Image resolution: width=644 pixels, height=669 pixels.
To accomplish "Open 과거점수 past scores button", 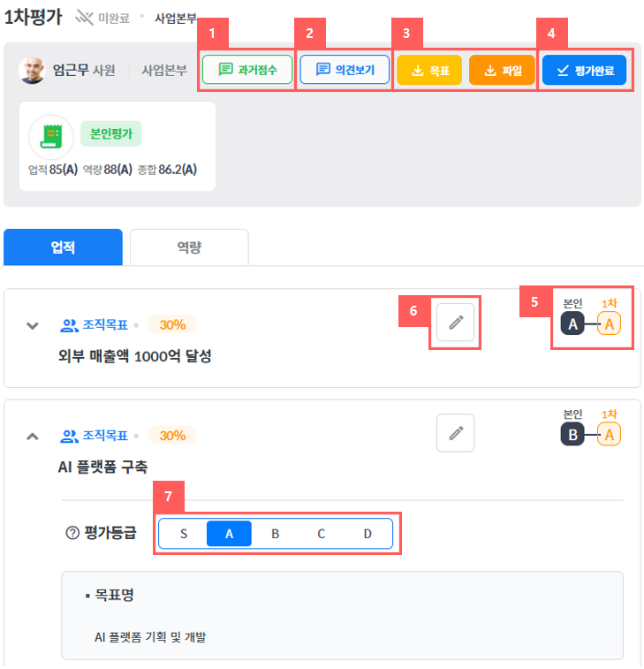I will pos(247,69).
